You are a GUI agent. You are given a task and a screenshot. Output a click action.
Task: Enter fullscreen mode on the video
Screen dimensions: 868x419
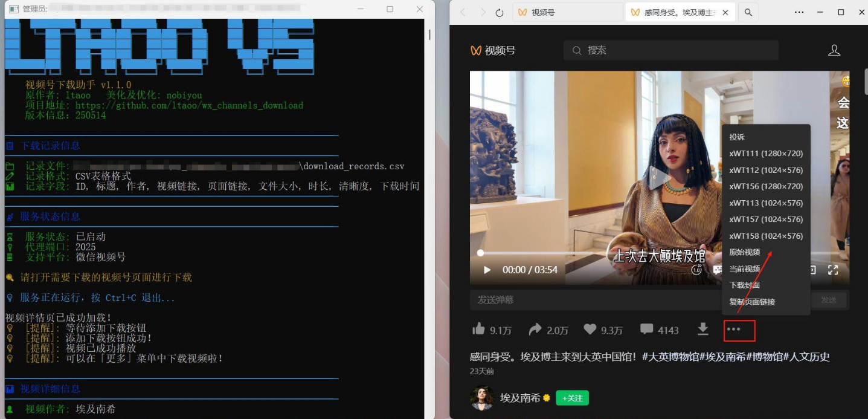pyautogui.click(x=833, y=270)
